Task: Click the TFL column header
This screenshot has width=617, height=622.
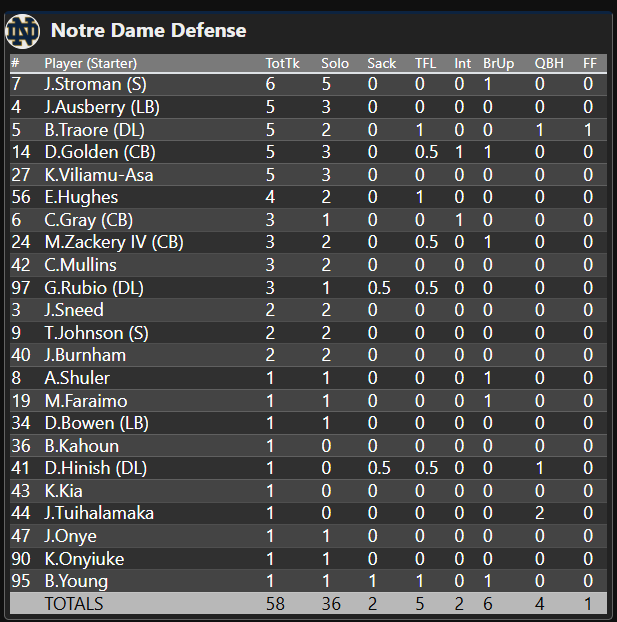Action: [x=425, y=64]
